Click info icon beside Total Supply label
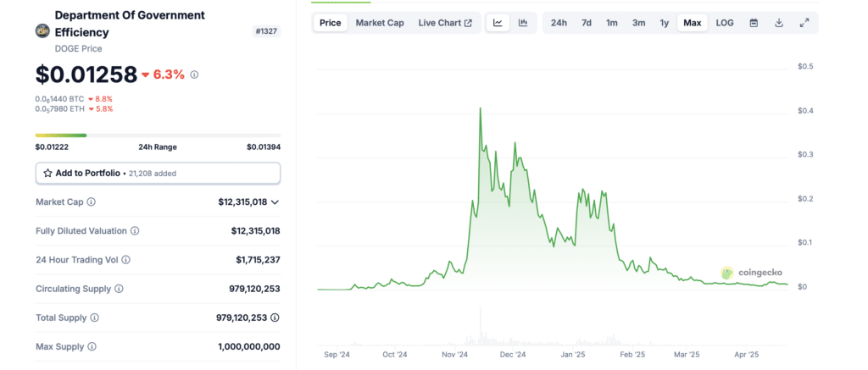Screen dimensions: 868x370 pyautogui.click(x=95, y=318)
